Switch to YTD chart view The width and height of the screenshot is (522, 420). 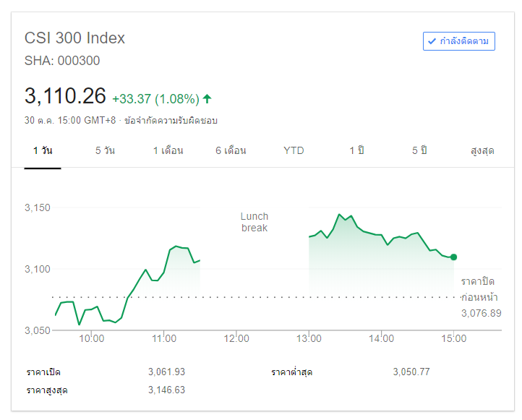294,150
